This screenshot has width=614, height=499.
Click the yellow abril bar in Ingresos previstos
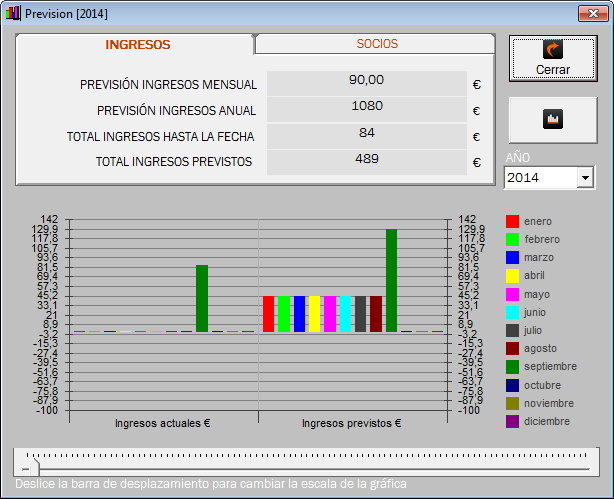click(x=314, y=314)
